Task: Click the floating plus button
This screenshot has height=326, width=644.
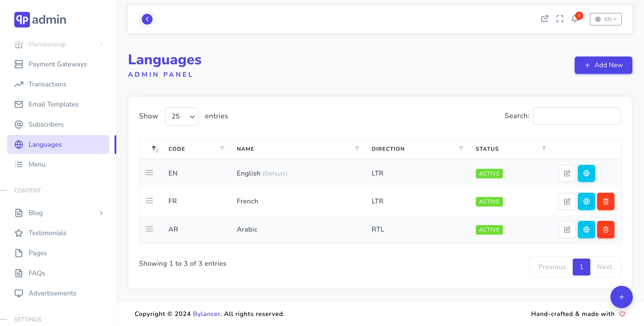Action: [x=621, y=297]
